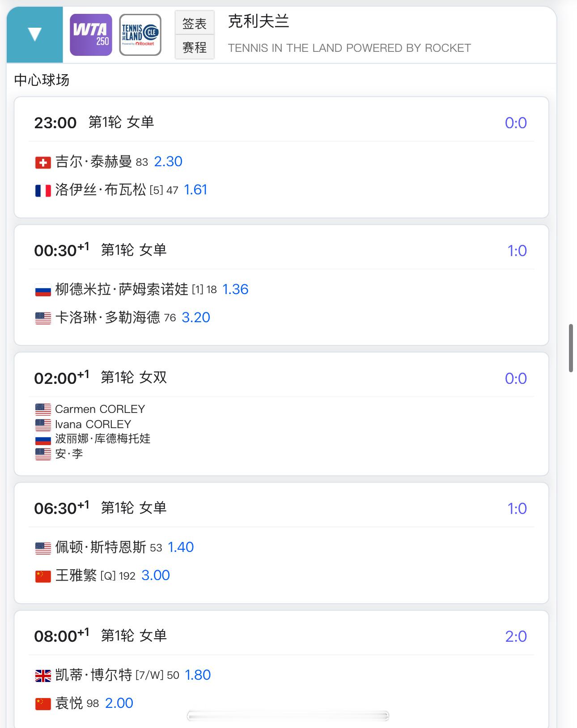This screenshot has width=577, height=728.
Task: Select US flag beside 卡洛琳·多勒海德
Action: point(43,319)
